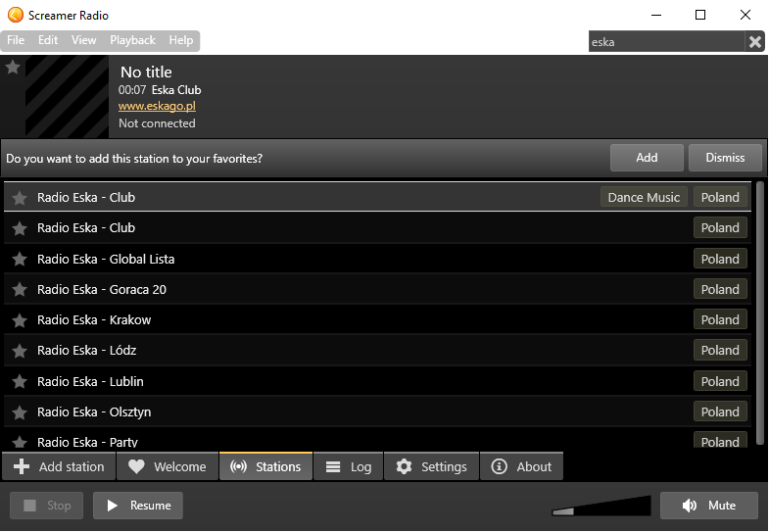Click Poland tag on Lublin row

tap(720, 381)
